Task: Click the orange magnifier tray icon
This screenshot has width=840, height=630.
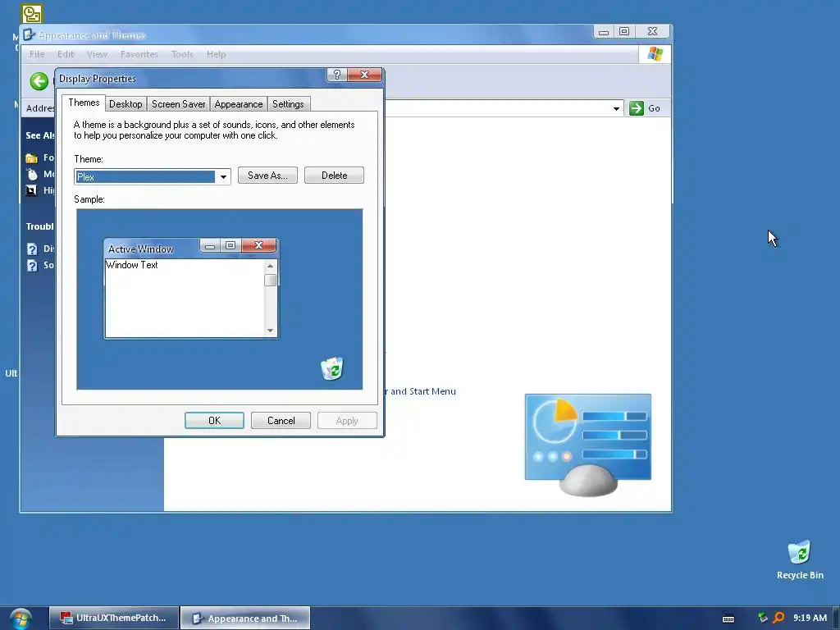Action: [x=778, y=618]
